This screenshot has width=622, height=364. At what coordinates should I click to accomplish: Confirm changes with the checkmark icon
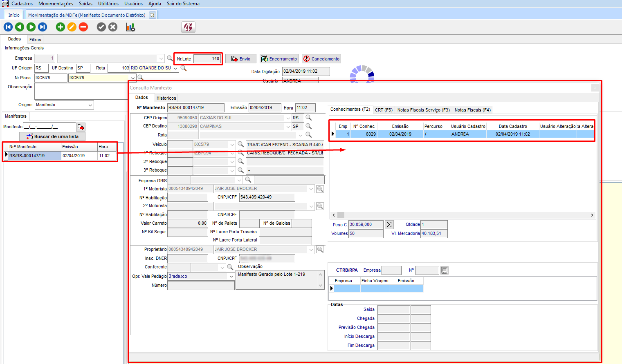point(101,27)
